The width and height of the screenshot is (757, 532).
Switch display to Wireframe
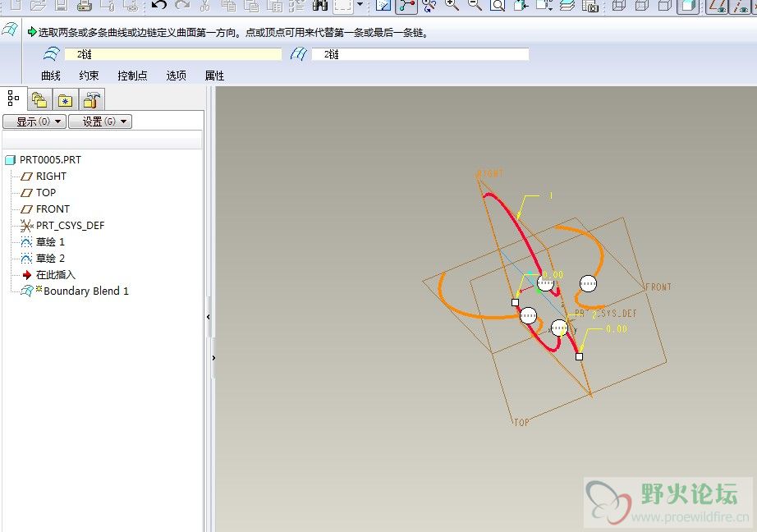coord(619,5)
